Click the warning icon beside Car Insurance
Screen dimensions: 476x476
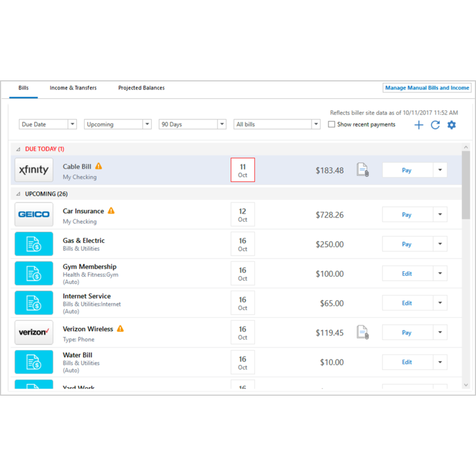pos(110,210)
